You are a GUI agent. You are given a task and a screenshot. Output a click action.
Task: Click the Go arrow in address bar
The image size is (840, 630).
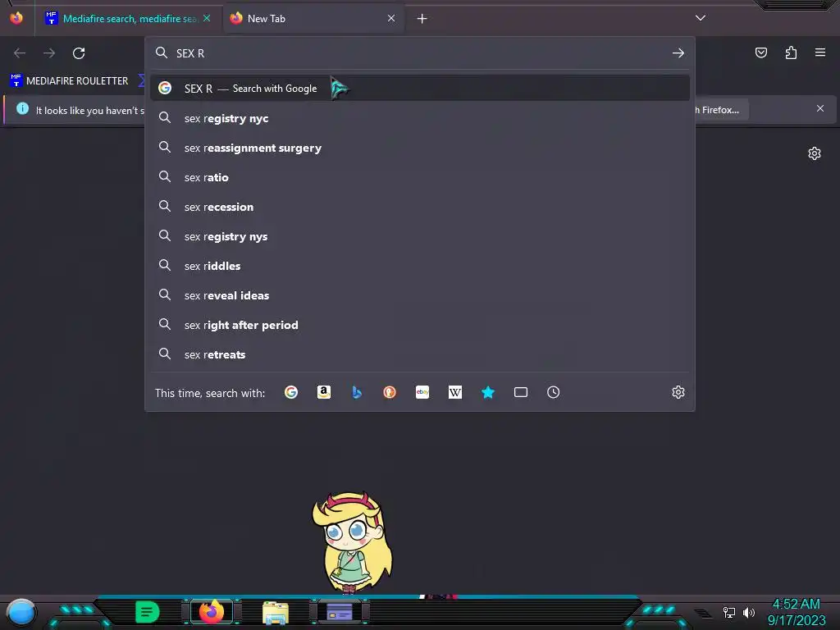pyautogui.click(x=678, y=53)
